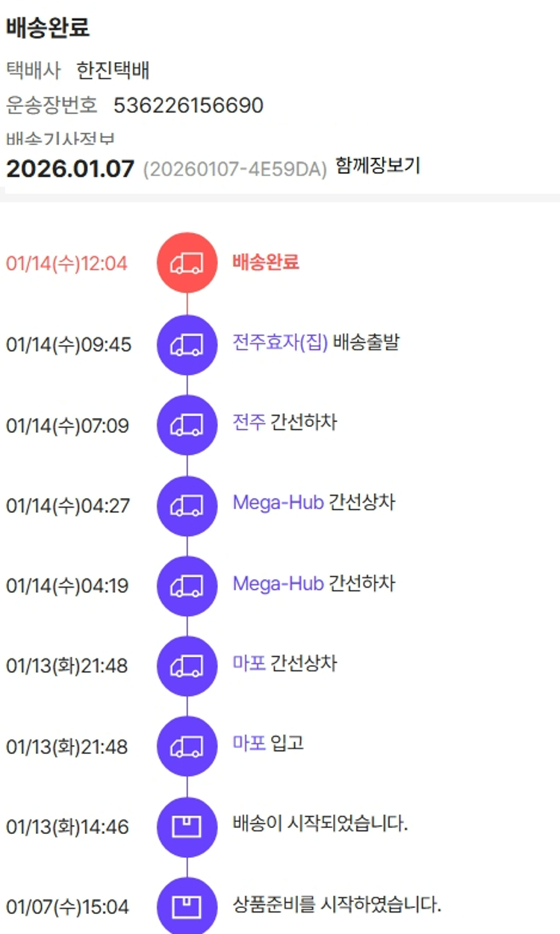Click the red delivery complete truck icon
Viewport: 560px width, 934px height.
pyautogui.click(x=187, y=263)
